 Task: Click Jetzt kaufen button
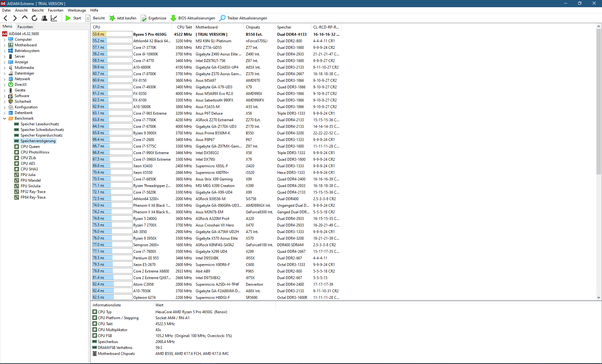tap(123, 18)
